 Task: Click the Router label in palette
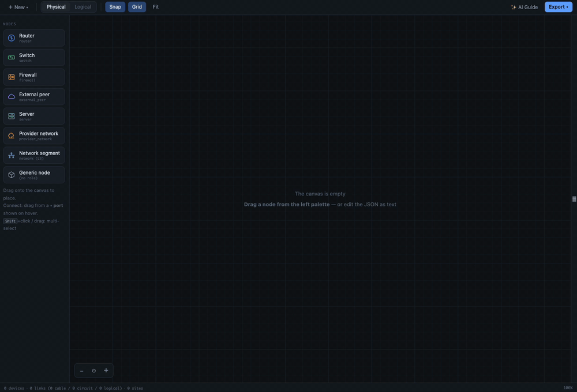pos(27,36)
